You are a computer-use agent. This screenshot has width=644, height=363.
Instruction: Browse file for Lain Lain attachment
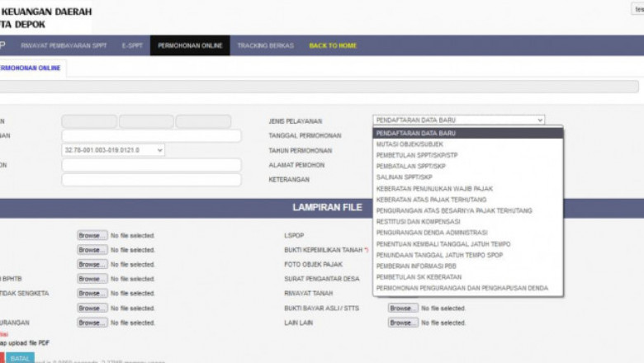pyautogui.click(x=403, y=323)
